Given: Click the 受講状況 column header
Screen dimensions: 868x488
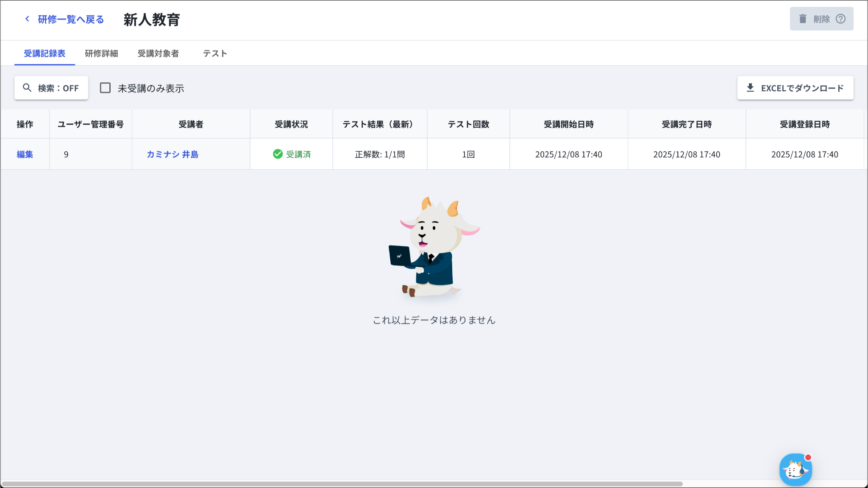Looking at the screenshot, I should (291, 124).
